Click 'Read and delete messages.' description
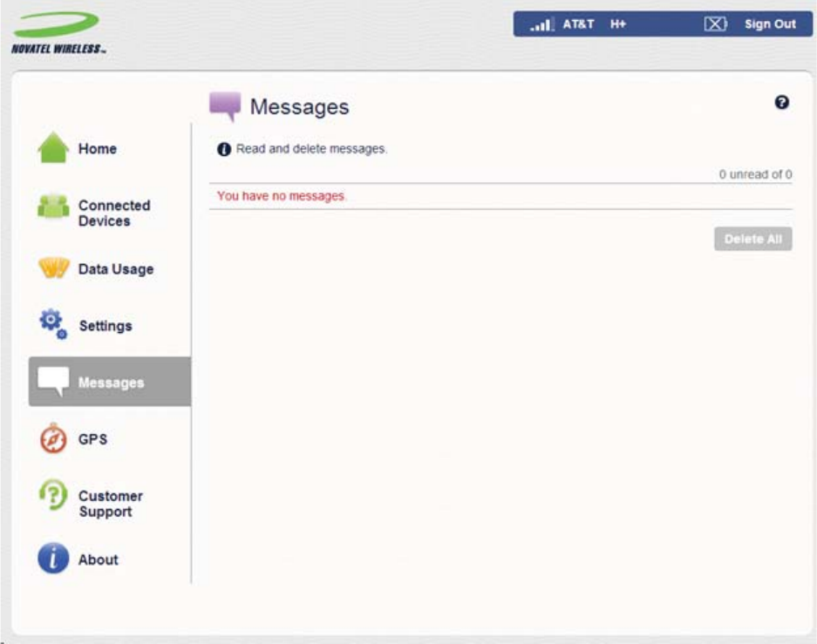Viewport: 817px width, 644px height. tap(311, 149)
